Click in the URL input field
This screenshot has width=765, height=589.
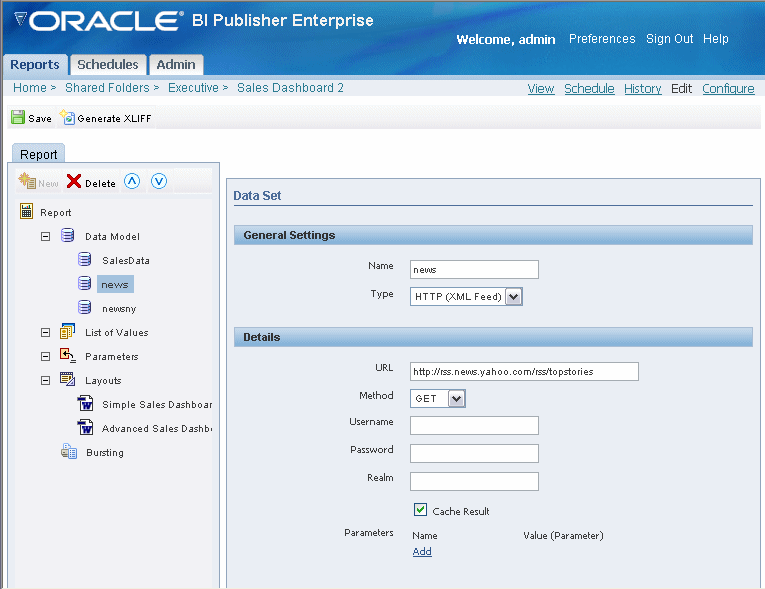[x=524, y=371]
